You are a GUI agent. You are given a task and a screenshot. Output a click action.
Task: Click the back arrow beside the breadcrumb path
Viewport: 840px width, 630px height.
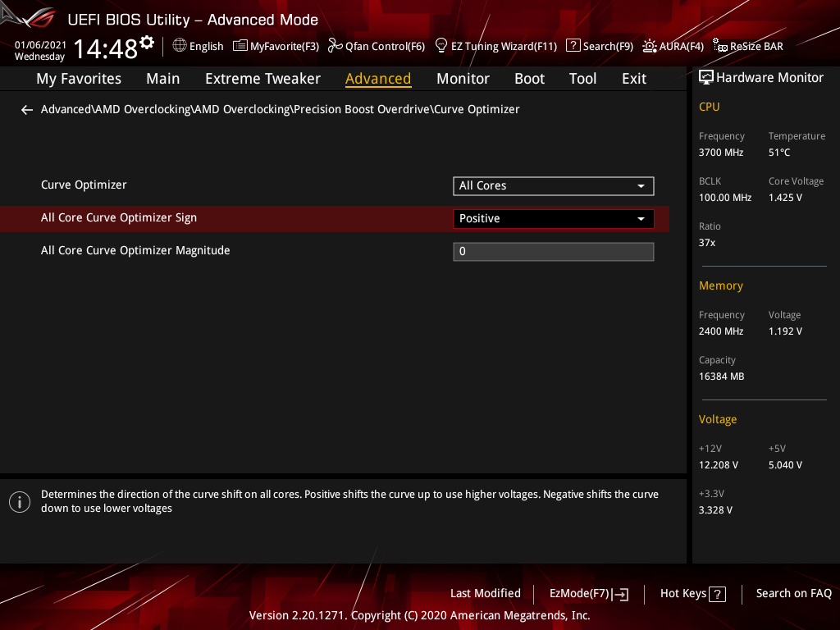pos(27,110)
